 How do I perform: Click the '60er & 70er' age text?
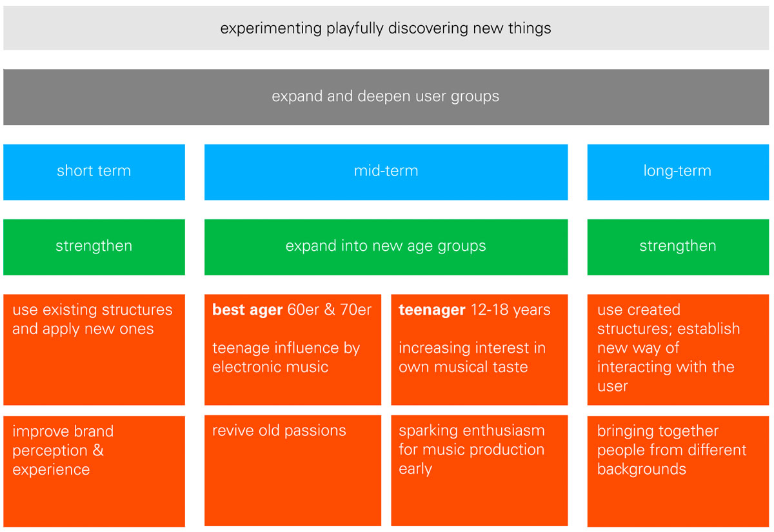tap(330, 310)
